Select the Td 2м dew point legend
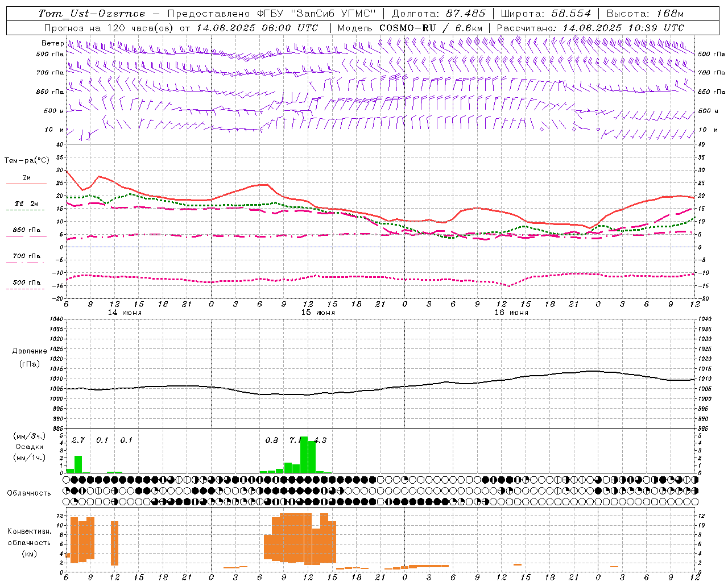 (x=27, y=203)
